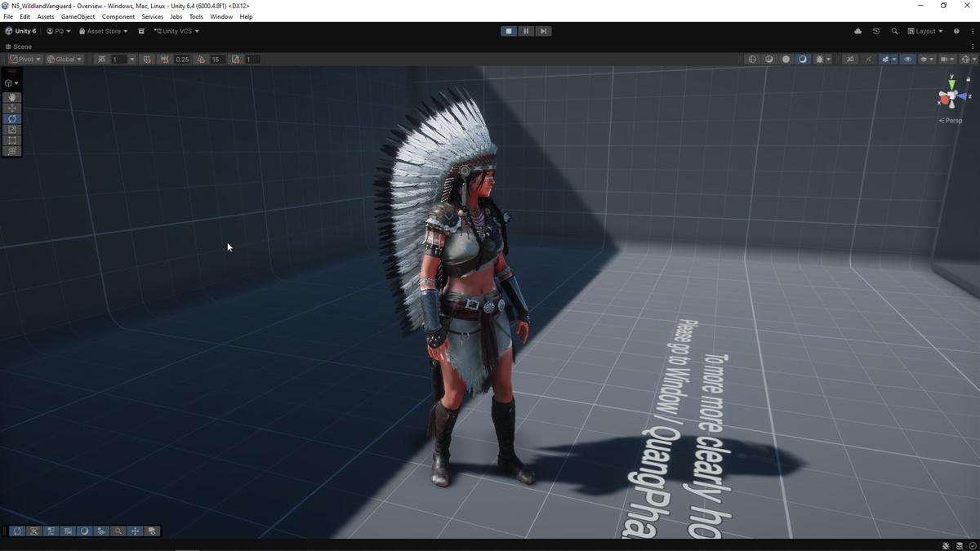Select wireframe globe draw mode

click(x=752, y=59)
